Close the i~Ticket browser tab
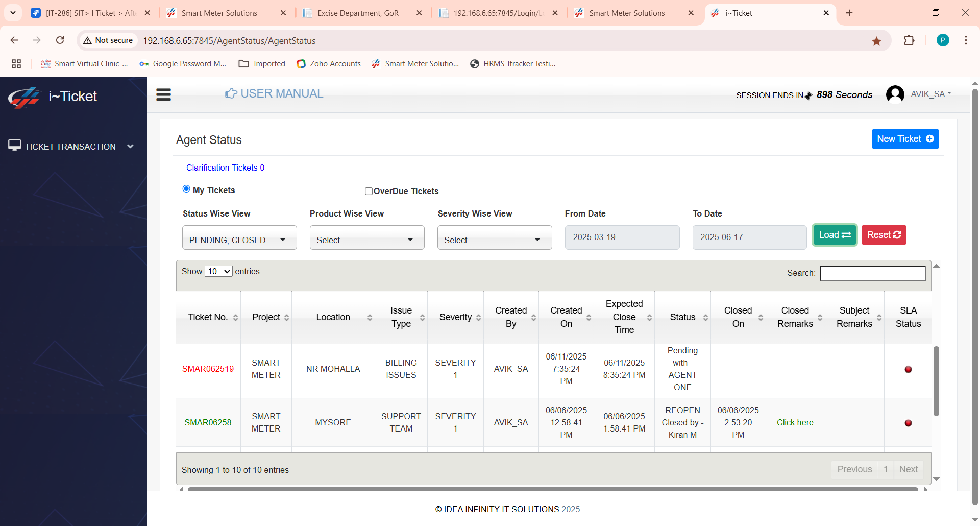Image resolution: width=980 pixels, height=526 pixels. tap(826, 13)
